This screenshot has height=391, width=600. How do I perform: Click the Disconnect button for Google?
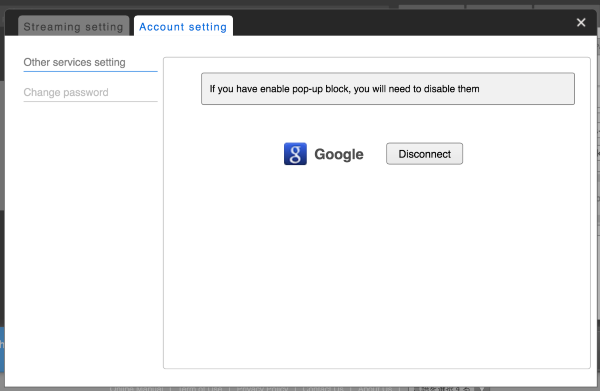(x=424, y=154)
